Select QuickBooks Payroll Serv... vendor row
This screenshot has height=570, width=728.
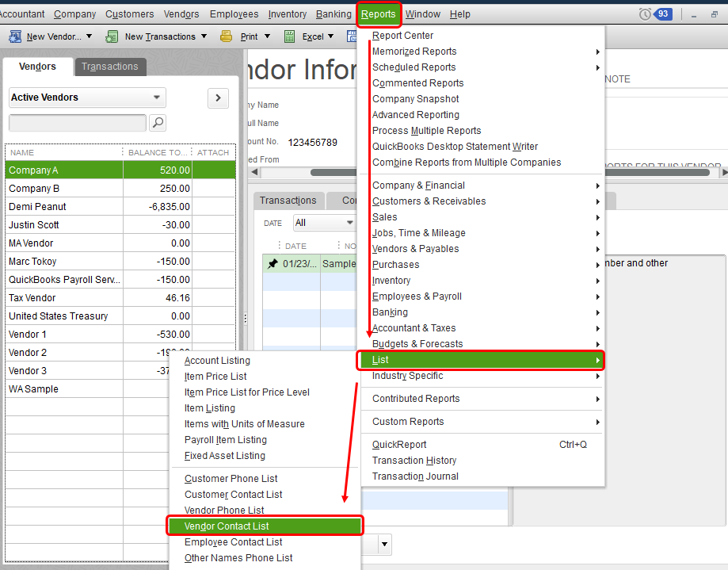tap(120, 280)
